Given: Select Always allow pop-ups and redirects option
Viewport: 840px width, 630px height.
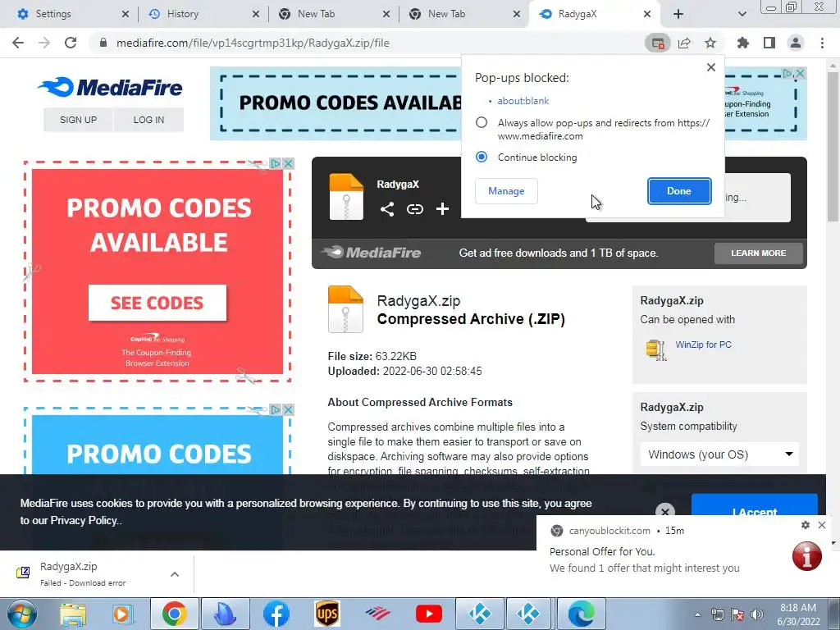Looking at the screenshot, I should pos(482,123).
